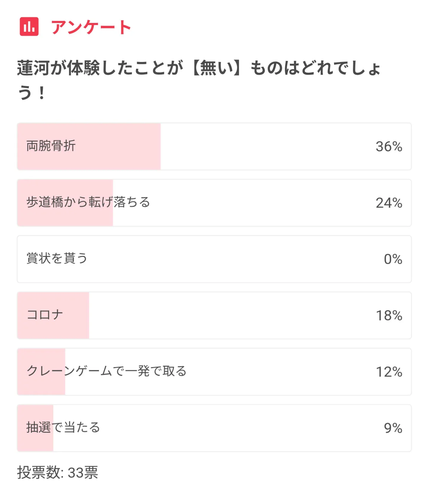Select the コロナ option label
429x504 pixels.
(x=45, y=315)
